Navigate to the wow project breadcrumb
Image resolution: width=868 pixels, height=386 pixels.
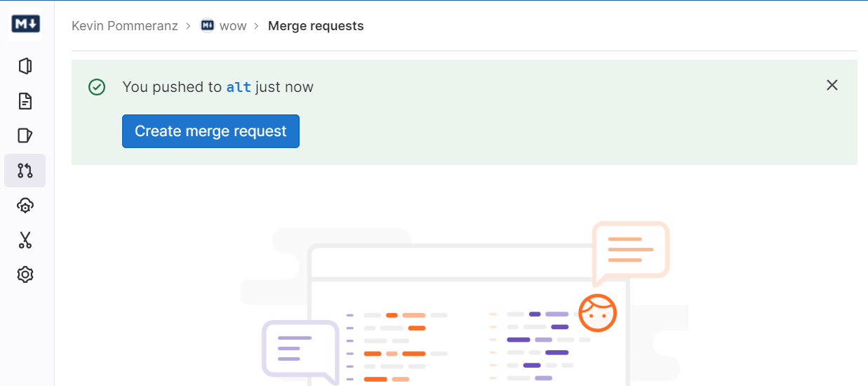pyautogui.click(x=233, y=26)
